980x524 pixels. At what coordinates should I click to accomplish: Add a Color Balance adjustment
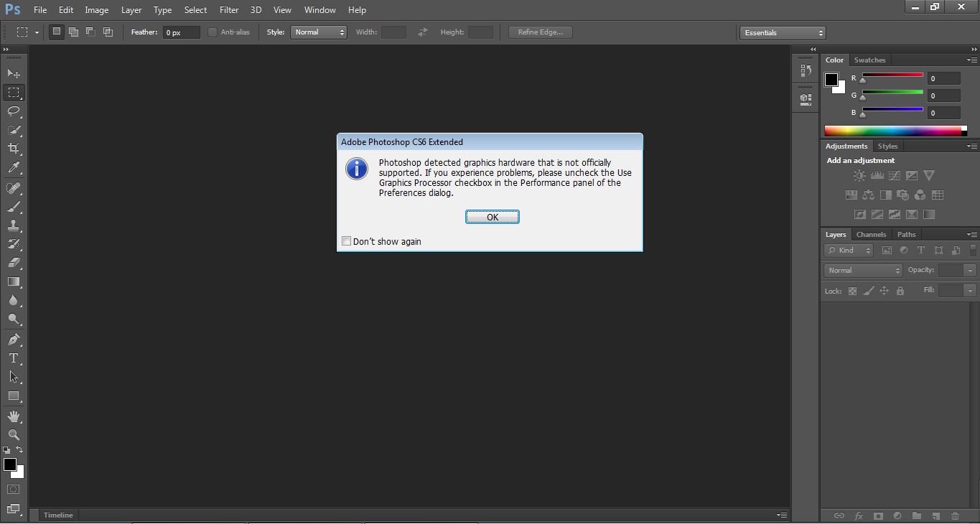point(868,195)
